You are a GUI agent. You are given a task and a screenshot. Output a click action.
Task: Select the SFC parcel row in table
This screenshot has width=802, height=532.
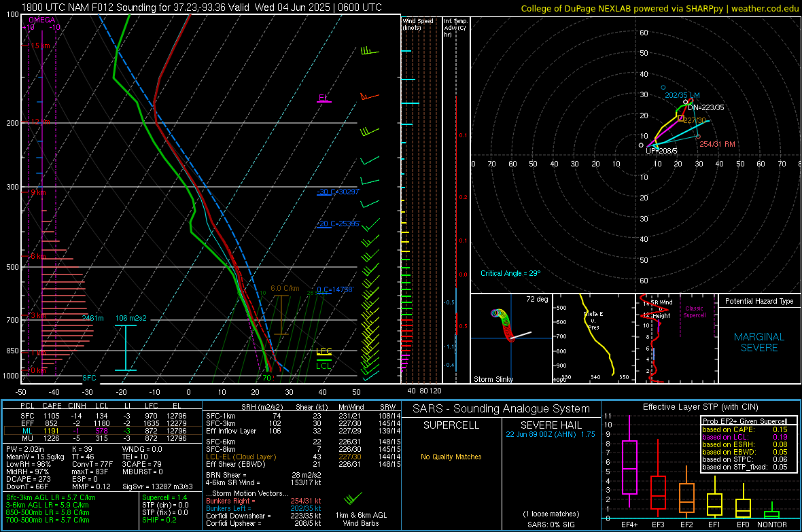(103, 416)
